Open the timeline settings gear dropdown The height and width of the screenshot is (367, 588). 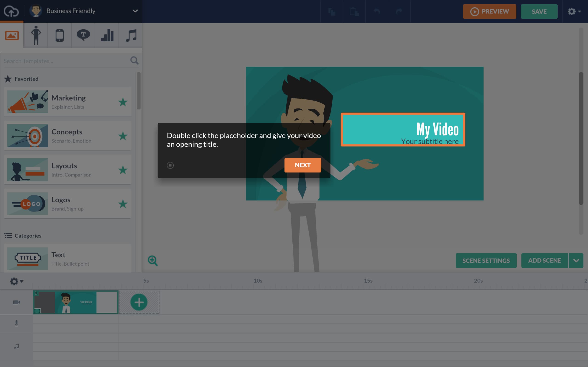[x=16, y=281]
